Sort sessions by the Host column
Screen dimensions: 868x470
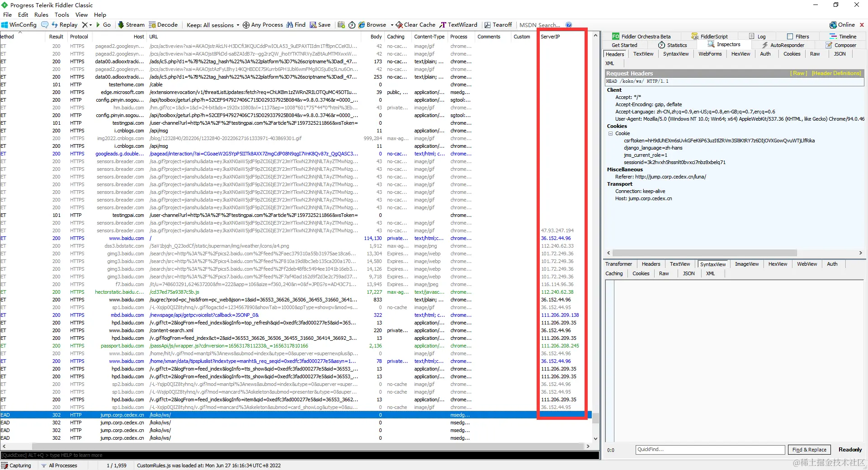coord(118,37)
